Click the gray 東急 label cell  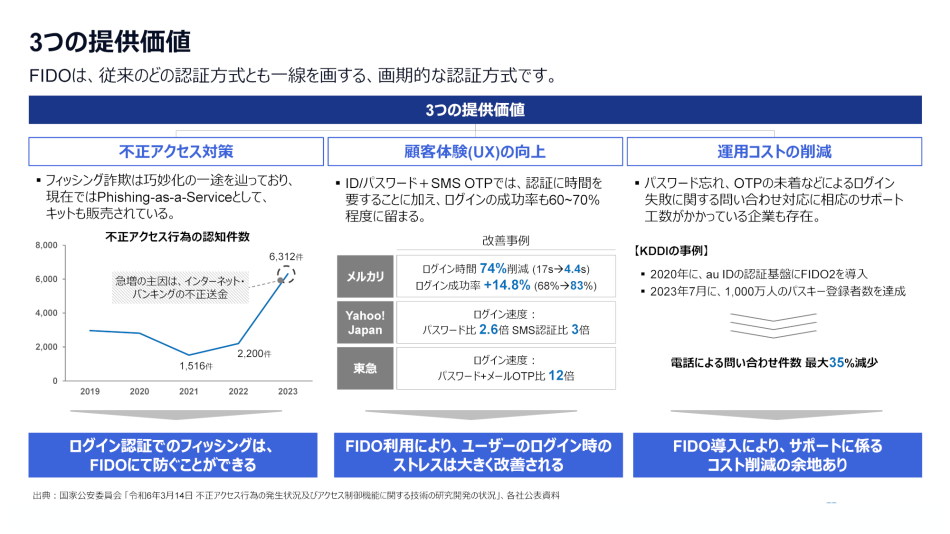365,369
